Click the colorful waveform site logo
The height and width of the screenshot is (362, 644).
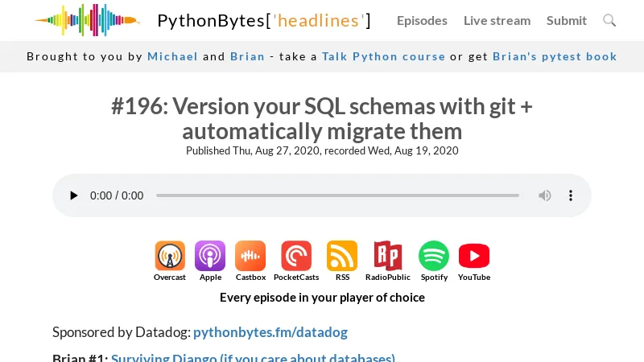[x=87, y=20]
